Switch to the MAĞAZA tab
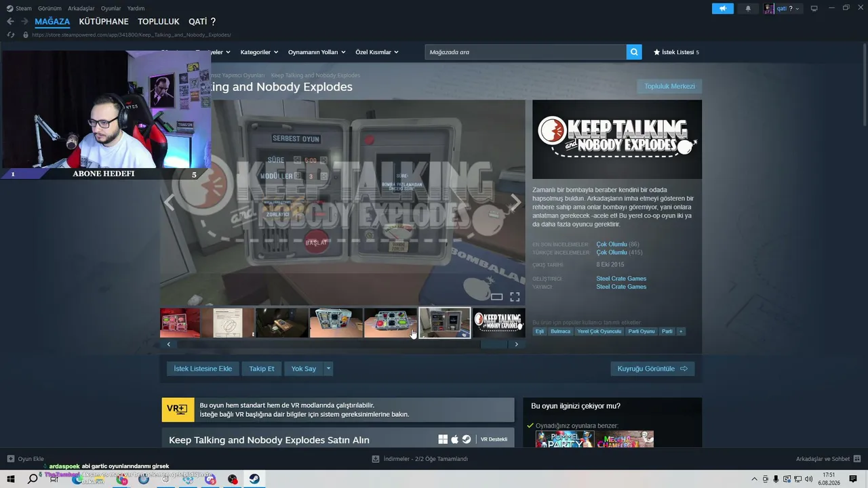The width and height of the screenshot is (868, 488). 52,22
